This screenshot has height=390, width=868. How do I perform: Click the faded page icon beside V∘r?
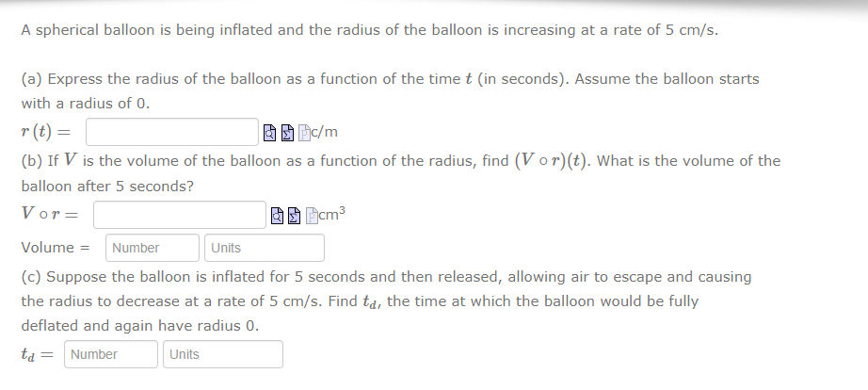312,216
